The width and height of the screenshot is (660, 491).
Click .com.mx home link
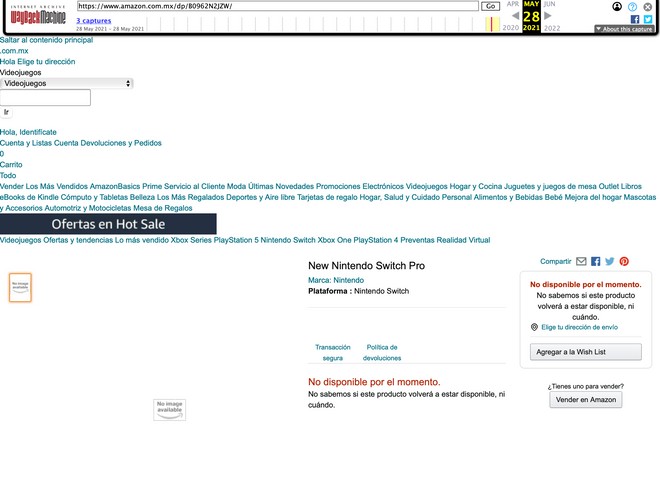click(14, 51)
